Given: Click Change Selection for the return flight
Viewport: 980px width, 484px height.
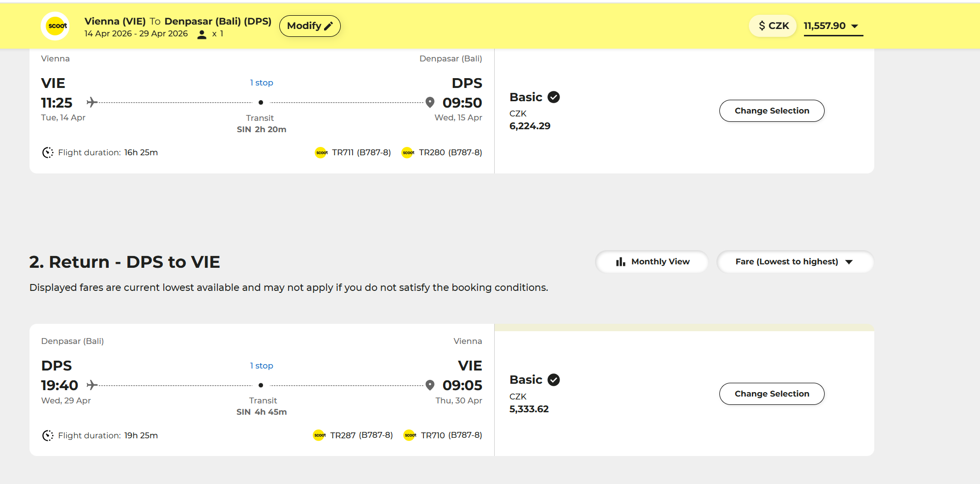Looking at the screenshot, I should (772, 394).
